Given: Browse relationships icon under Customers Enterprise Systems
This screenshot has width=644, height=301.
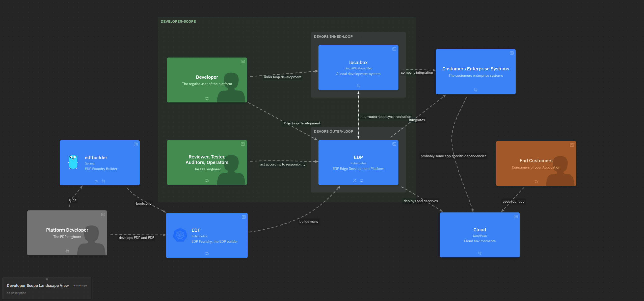Looking at the screenshot, I should point(476,90).
